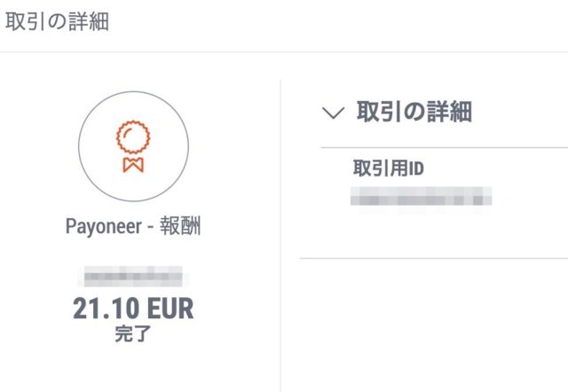Click the top page title 取引の詳細
Viewport: 568px width, 392px height.
pyautogui.click(x=57, y=22)
